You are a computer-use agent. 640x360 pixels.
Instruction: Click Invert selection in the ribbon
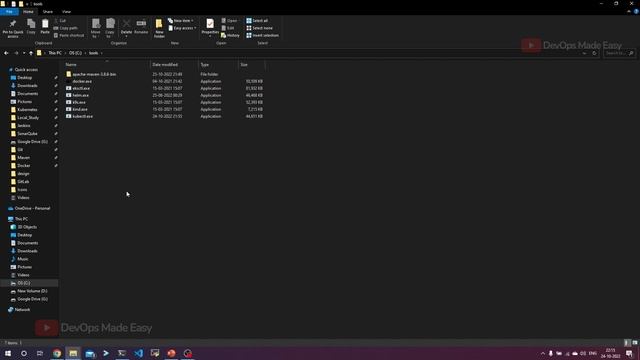coord(262,36)
